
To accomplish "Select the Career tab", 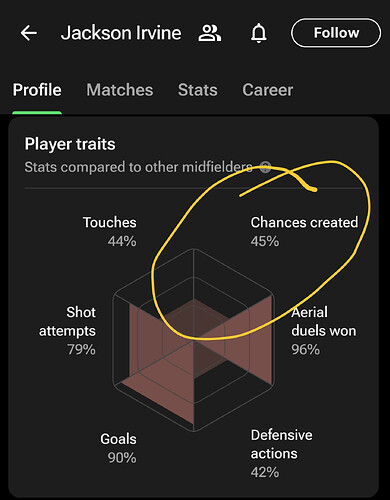I will point(268,90).
